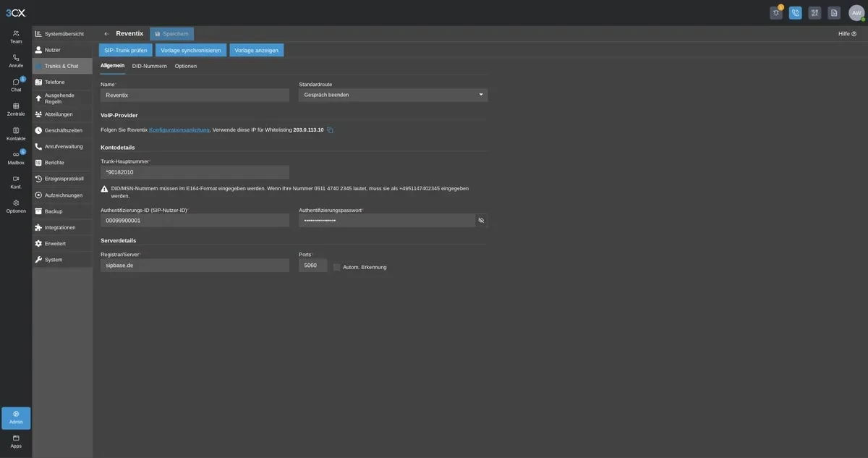Select the Allgemein tab
Viewport: 868px width, 458px height.
[112, 66]
